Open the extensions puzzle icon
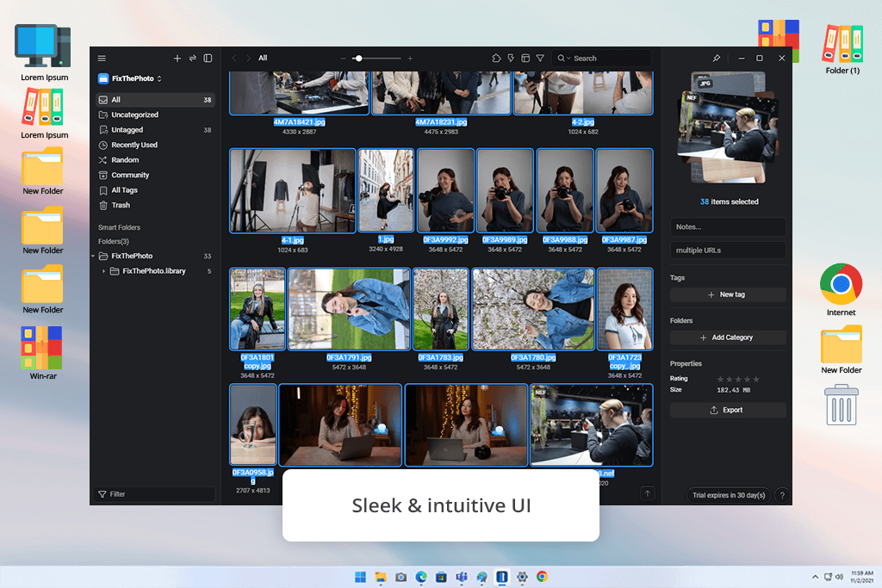 (496, 59)
